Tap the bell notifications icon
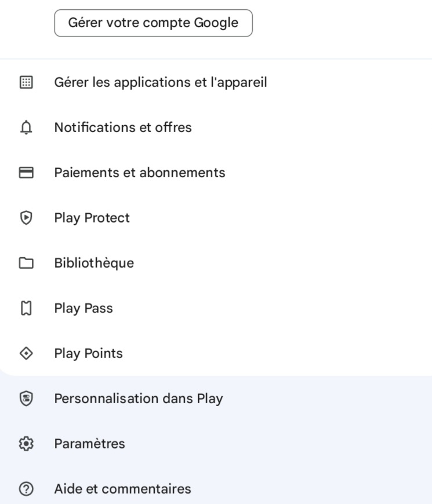Screen dimensions: 432x504 pyautogui.click(x=26, y=127)
